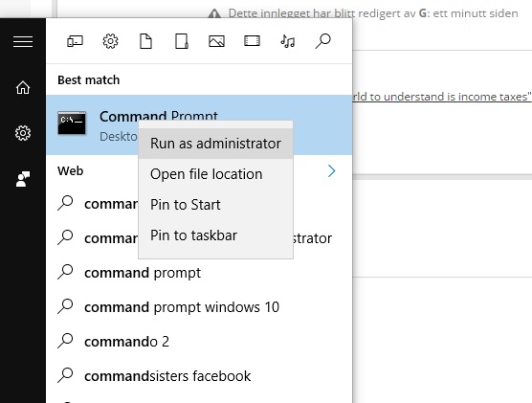Filter results by Folders icon
532x403 pixels.
tap(182, 41)
